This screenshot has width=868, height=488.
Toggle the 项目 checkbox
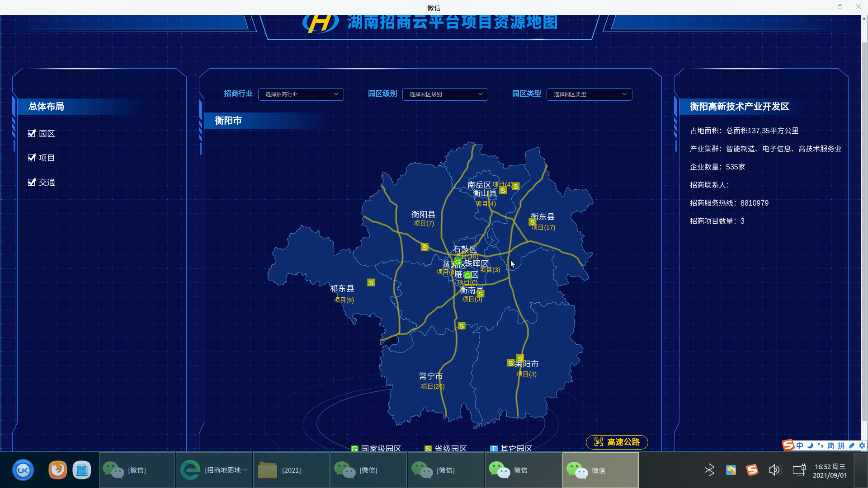[x=32, y=158]
